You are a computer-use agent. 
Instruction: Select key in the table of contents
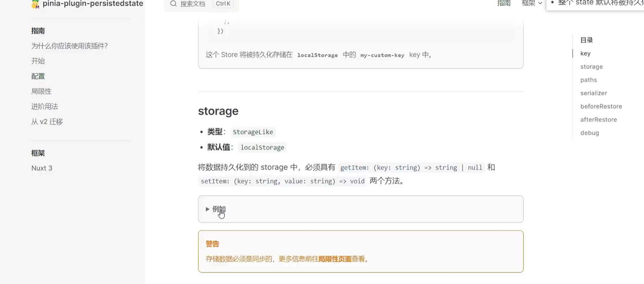(585, 53)
